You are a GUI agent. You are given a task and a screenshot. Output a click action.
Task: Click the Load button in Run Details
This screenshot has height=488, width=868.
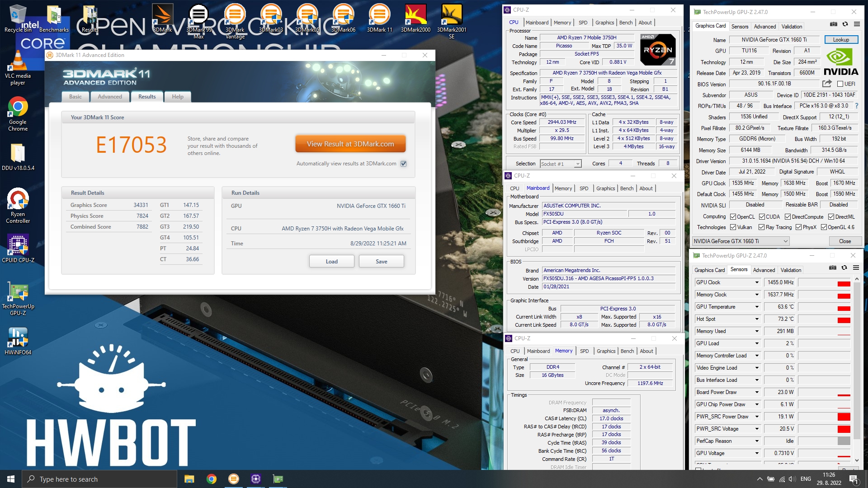[331, 262]
